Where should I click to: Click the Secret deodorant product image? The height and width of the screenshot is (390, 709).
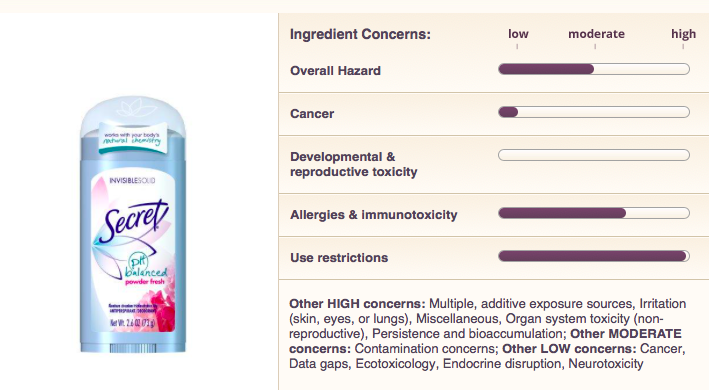pyautogui.click(x=133, y=225)
